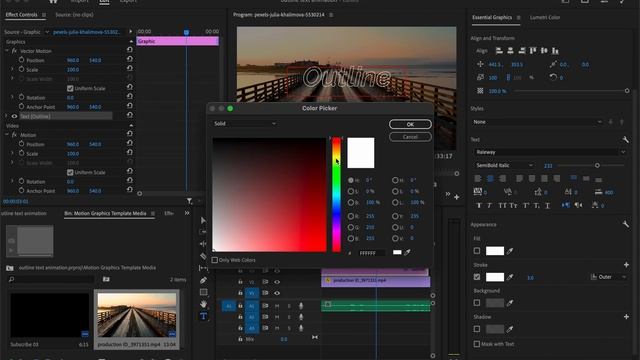Click the Background eyedropper icon
This screenshot has width=640, height=360.
coord(510,303)
